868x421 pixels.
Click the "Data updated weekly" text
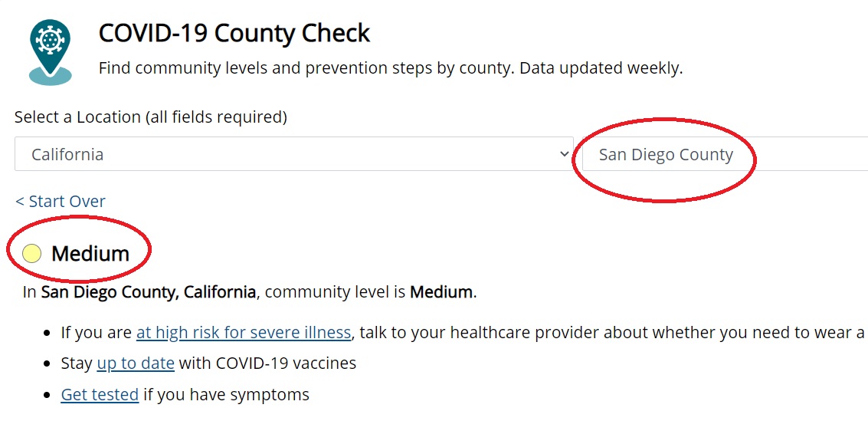[x=601, y=67]
